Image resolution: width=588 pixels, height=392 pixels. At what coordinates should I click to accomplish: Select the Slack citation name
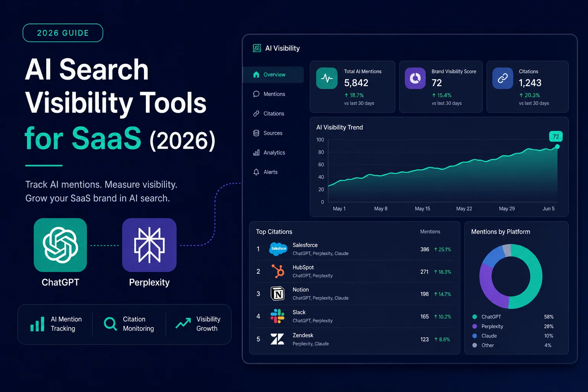299,312
